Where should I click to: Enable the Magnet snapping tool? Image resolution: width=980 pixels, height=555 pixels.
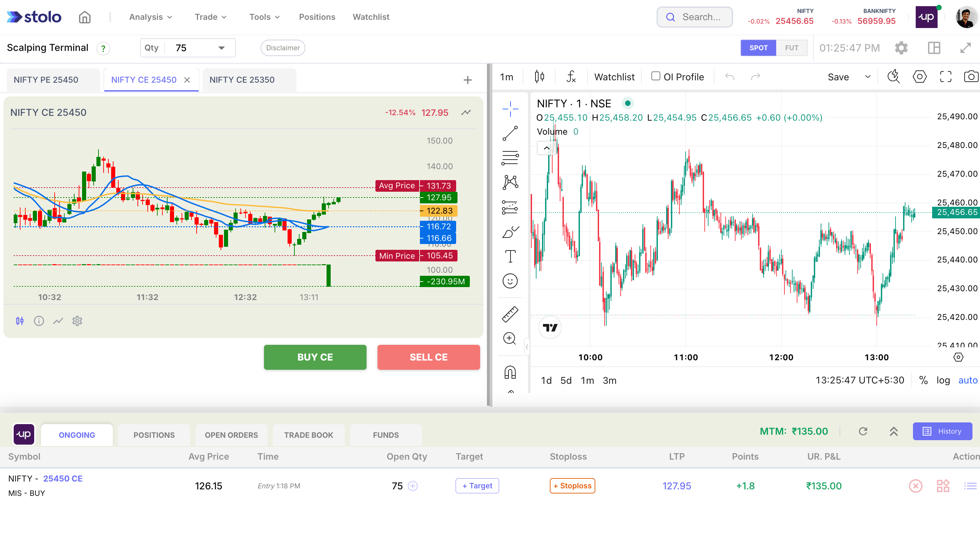click(510, 372)
